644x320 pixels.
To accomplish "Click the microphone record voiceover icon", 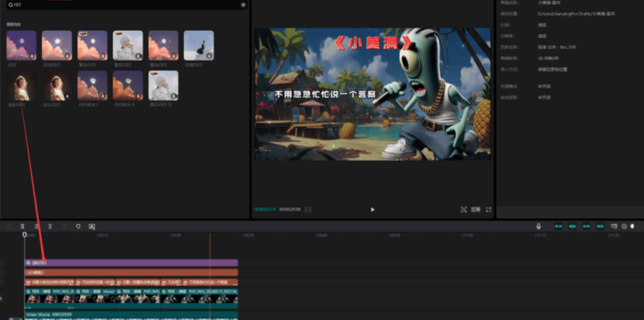I will pos(539,226).
